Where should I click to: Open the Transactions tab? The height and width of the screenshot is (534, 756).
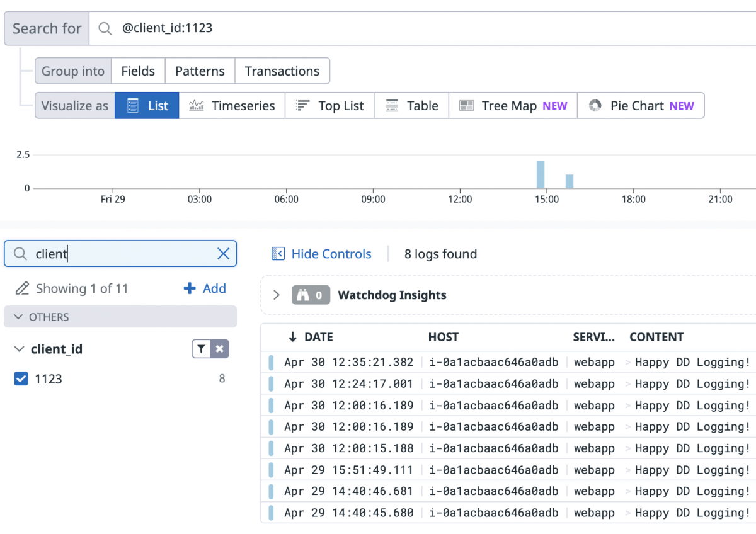tap(282, 71)
